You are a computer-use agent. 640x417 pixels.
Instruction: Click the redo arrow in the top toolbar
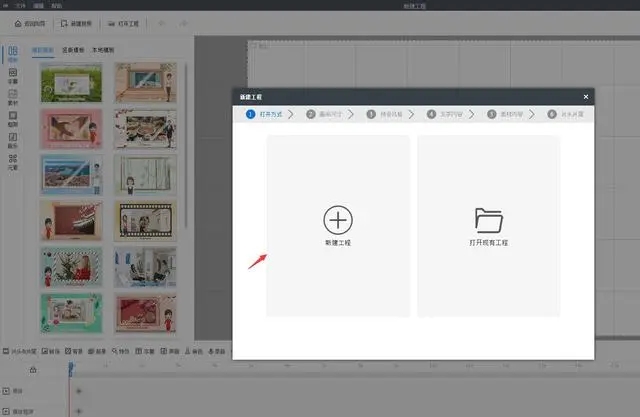coord(184,23)
